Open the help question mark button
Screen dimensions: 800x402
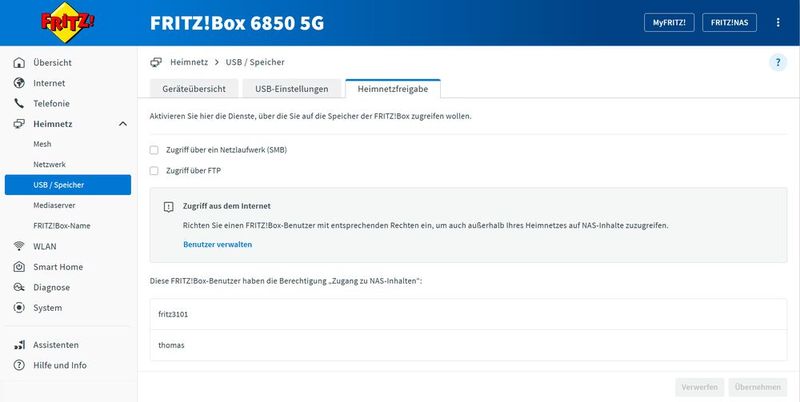pos(778,63)
